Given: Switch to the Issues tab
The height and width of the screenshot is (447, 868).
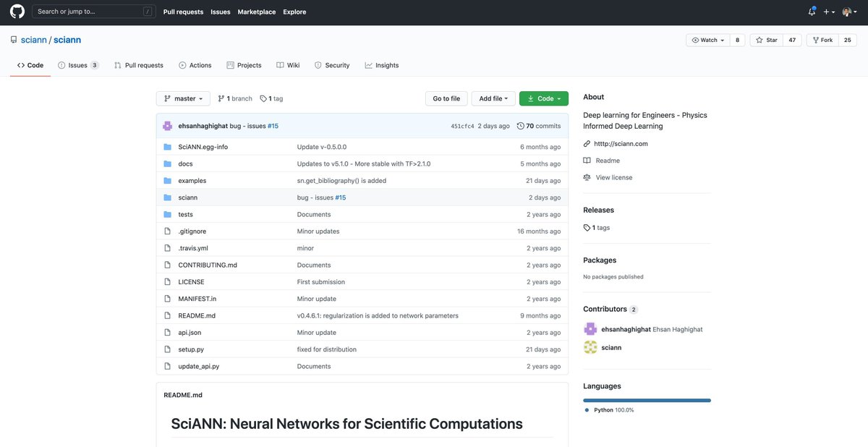Looking at the screenshot, I should (78, 65).
